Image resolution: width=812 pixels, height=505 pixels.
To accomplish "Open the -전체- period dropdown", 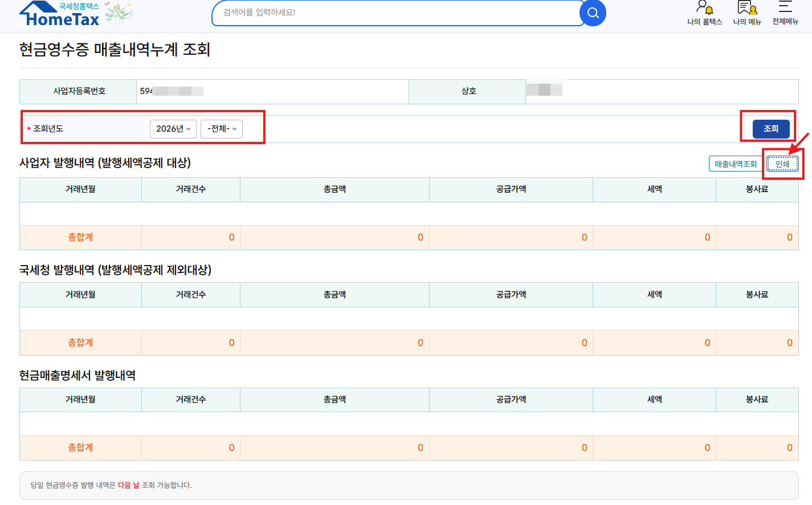I will point(222,129).
